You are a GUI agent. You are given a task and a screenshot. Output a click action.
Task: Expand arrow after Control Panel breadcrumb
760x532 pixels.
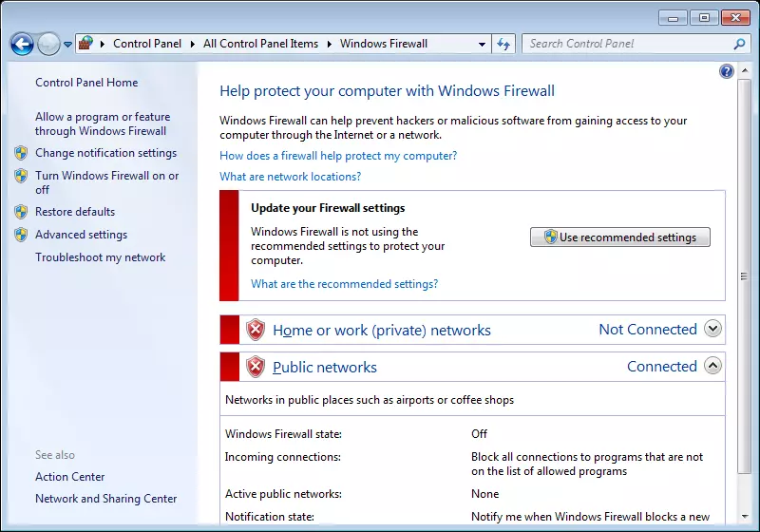click(x=193, y=44)
